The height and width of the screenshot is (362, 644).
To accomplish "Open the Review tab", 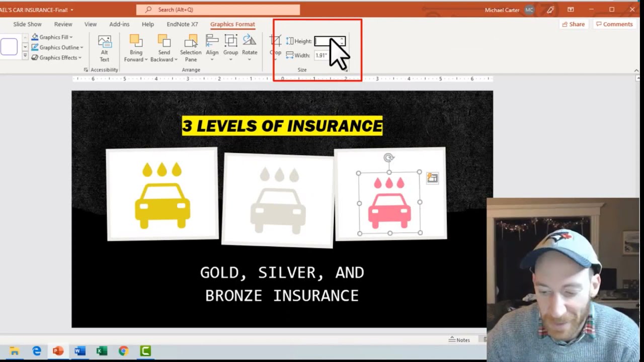I will 63,24.
